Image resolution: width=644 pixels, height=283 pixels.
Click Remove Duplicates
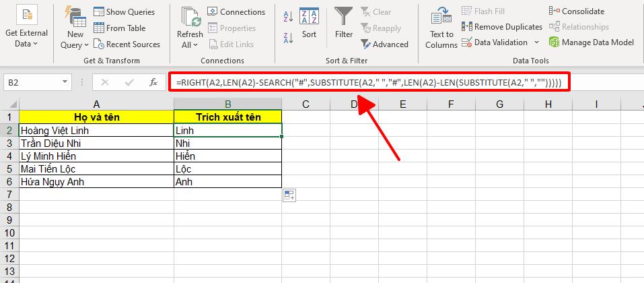(x=502, y=27)
